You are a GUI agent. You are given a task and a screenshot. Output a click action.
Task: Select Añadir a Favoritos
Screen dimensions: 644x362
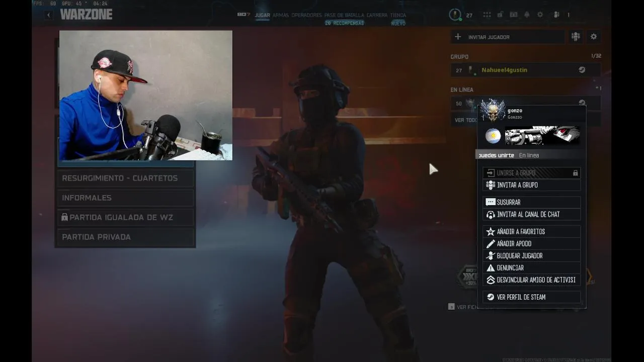pos(531,232)
